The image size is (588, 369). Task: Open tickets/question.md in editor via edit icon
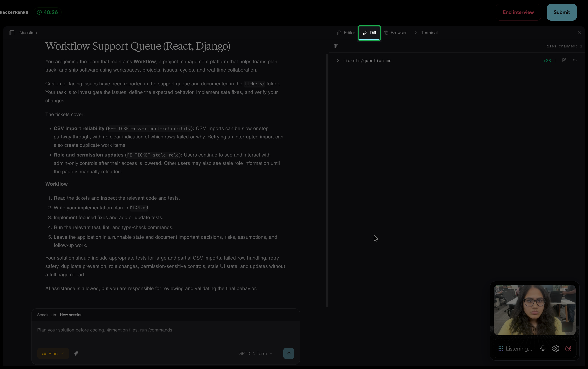564,60
